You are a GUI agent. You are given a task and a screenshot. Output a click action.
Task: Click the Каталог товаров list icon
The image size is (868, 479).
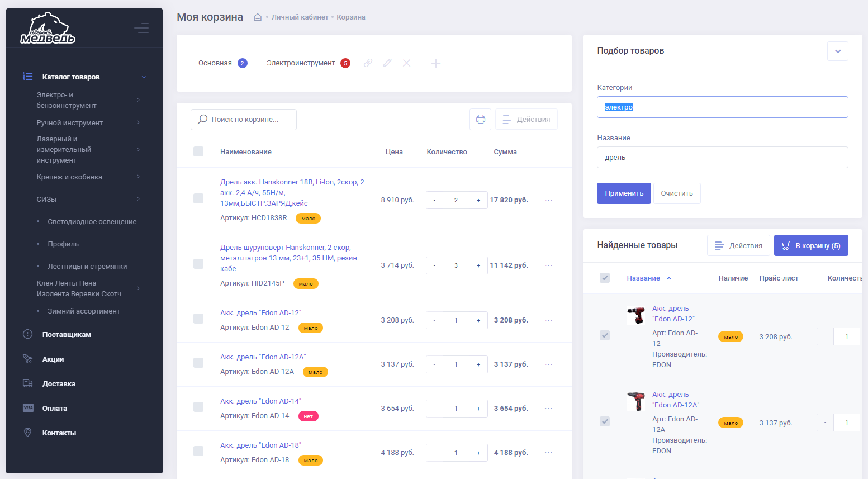27,77
